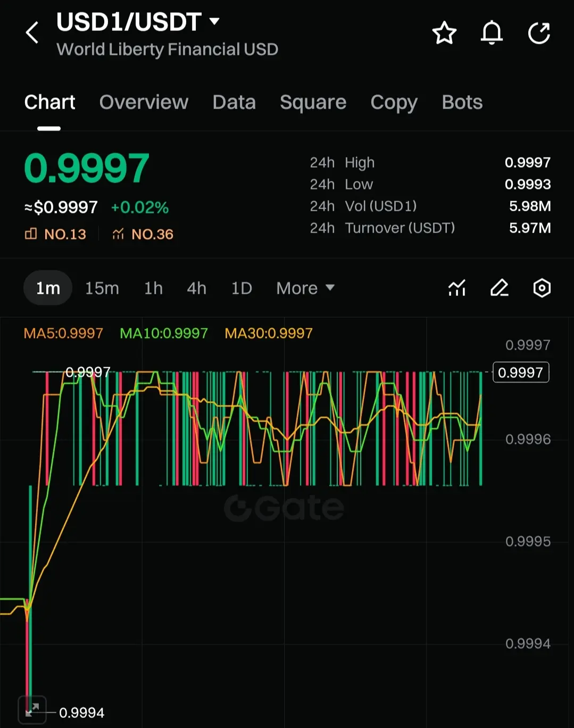Tap the 24h High value row
574x728 pixels.
pos(430,162)
